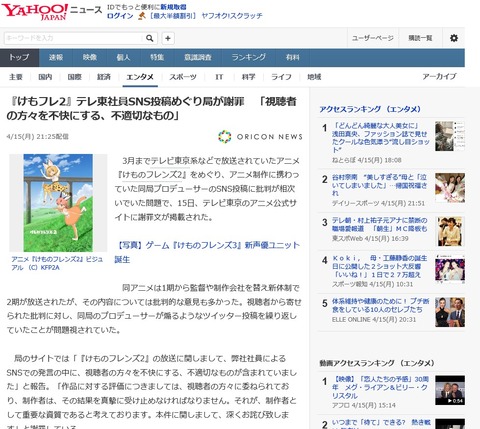Select the ランキング tab
The image size is (480, 429).
pyautogui.click(x=249, y=58)
